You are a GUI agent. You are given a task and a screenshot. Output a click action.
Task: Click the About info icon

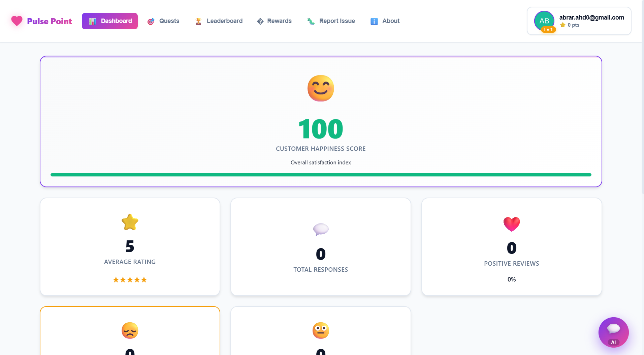click(x=374, y=21)
